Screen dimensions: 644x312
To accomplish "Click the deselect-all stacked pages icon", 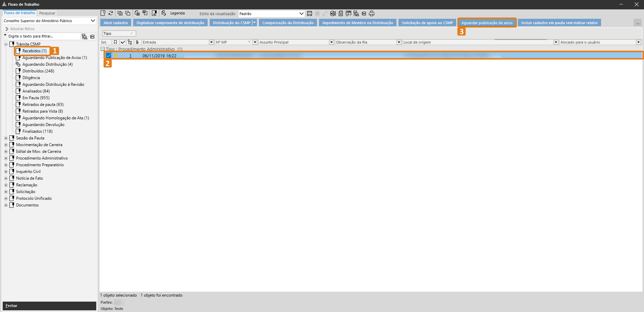I will point(128,13).
